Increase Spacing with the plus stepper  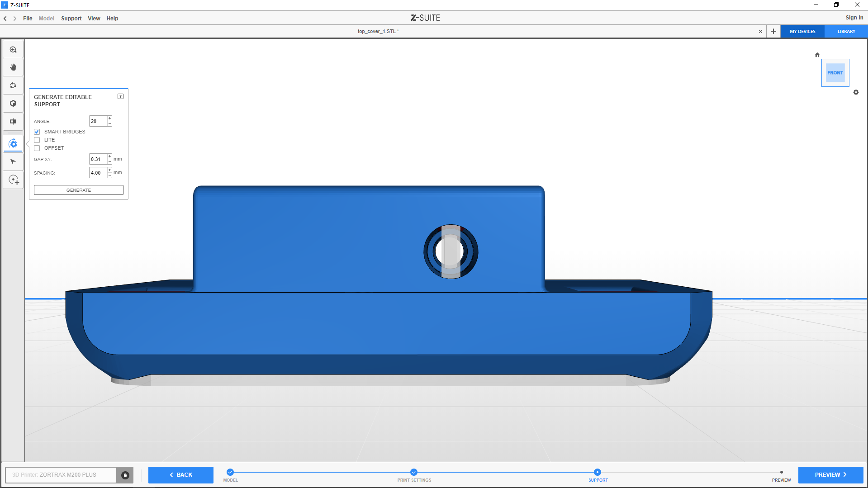pos(109,170)
